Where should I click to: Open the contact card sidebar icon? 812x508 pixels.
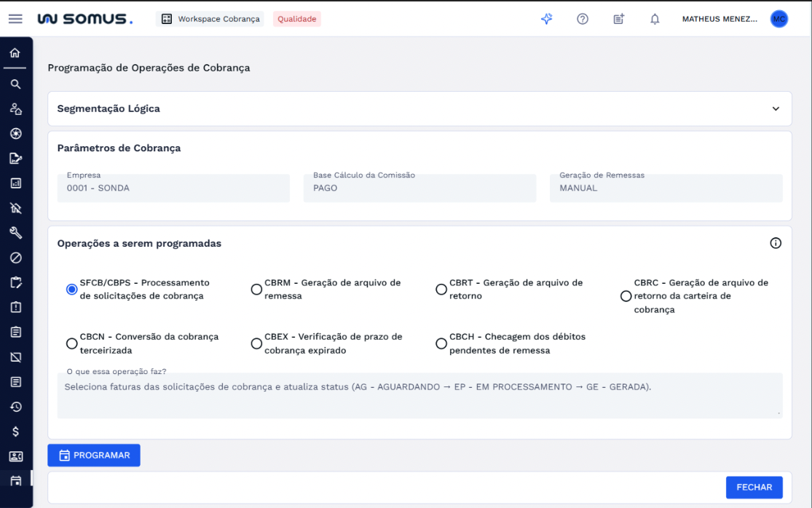tap(15, 456)
